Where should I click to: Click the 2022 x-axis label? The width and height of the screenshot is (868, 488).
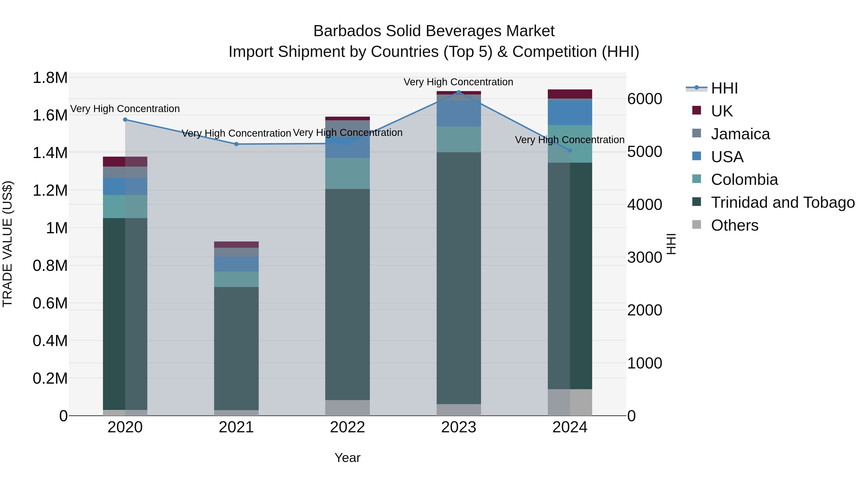pos(347,427)
